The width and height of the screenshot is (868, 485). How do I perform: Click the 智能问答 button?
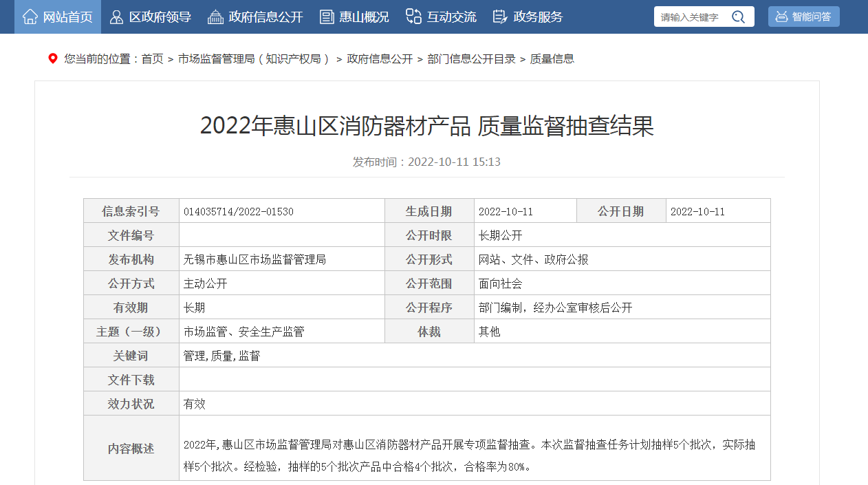803,17
